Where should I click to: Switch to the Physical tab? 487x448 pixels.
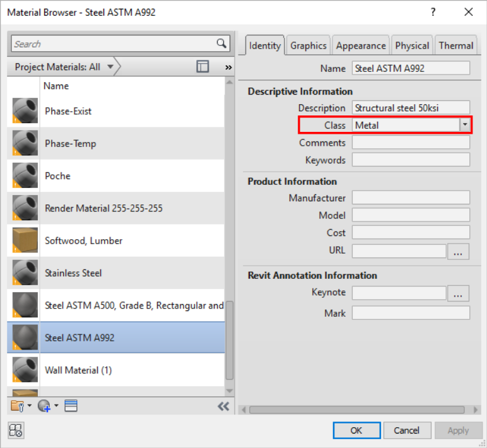(x=412, y=45)
